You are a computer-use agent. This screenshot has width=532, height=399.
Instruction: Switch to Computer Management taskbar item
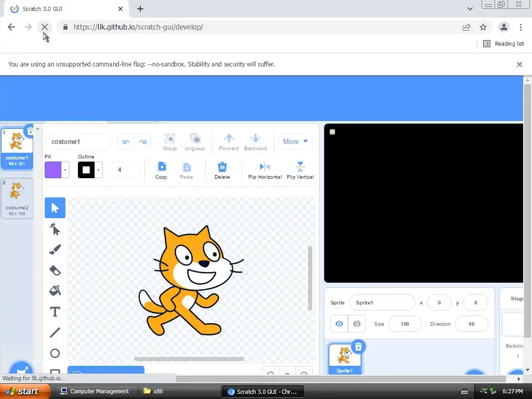pyautogui.click(x=95, y=391)
